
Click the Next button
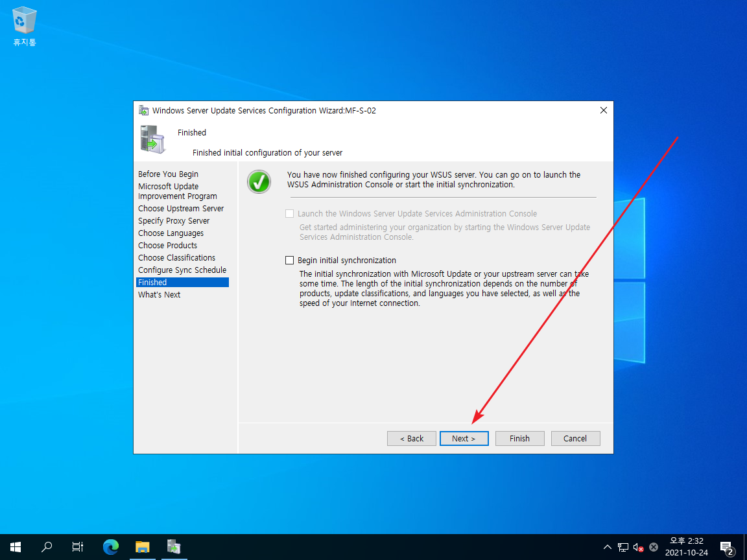tap(464, 439)
